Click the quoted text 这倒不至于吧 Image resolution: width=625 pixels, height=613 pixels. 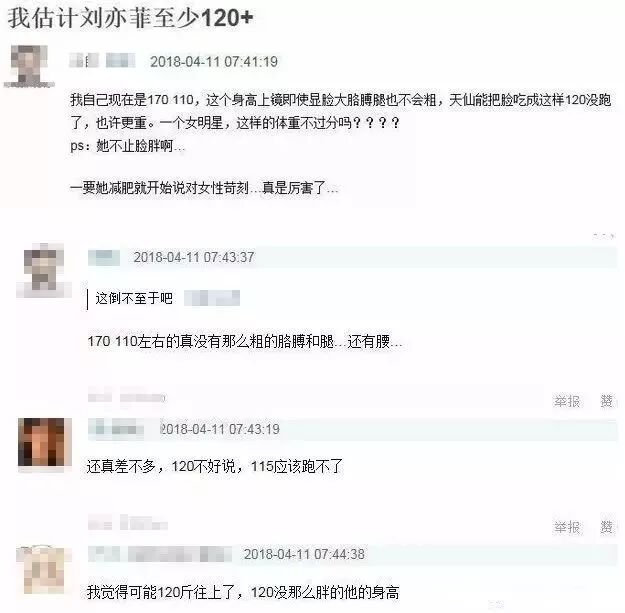pos(134,298)
